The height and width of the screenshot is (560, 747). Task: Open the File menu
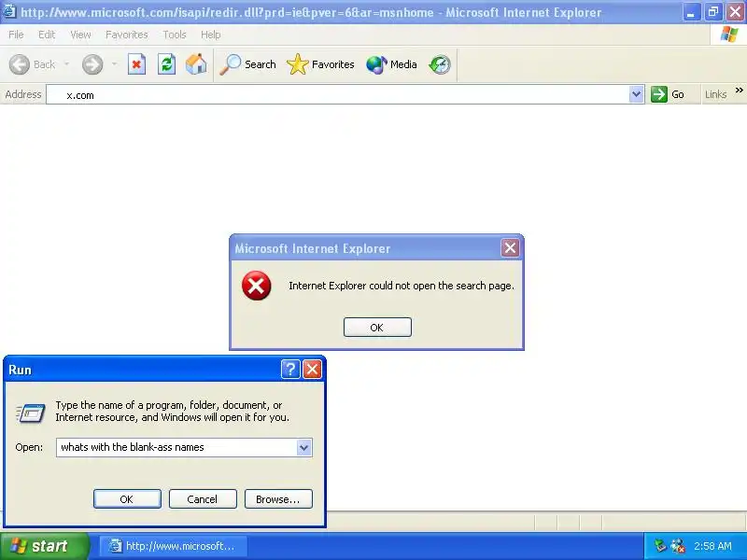(x=16, y=35)
